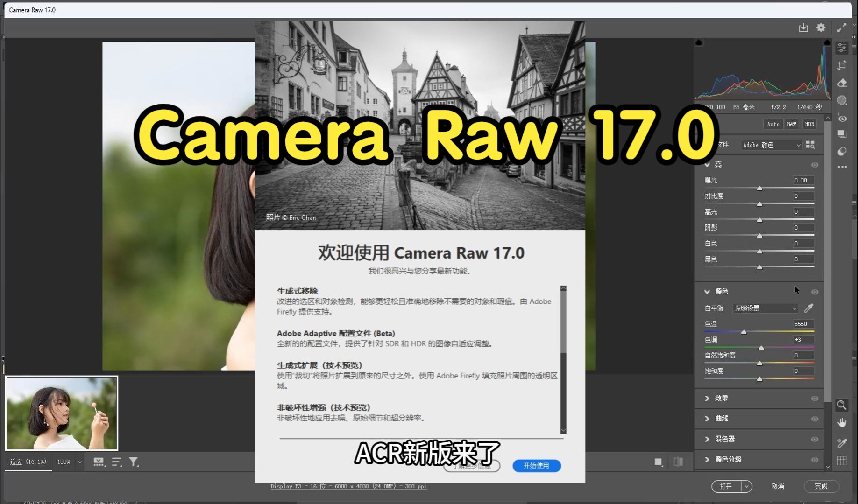Toggle visibility eye for 效果 panel

pyautogui.click(x=815, y=399)
